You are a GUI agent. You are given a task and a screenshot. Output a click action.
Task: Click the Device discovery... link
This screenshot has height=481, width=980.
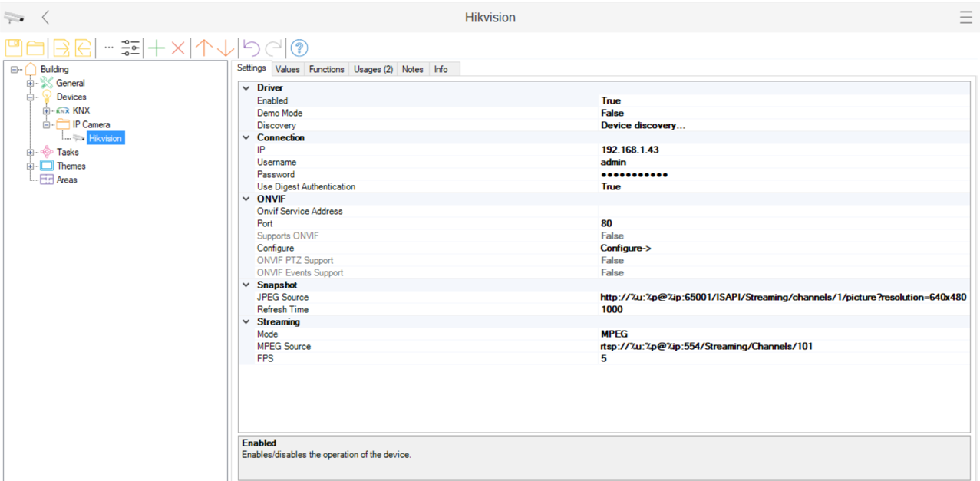click(642, 125)
